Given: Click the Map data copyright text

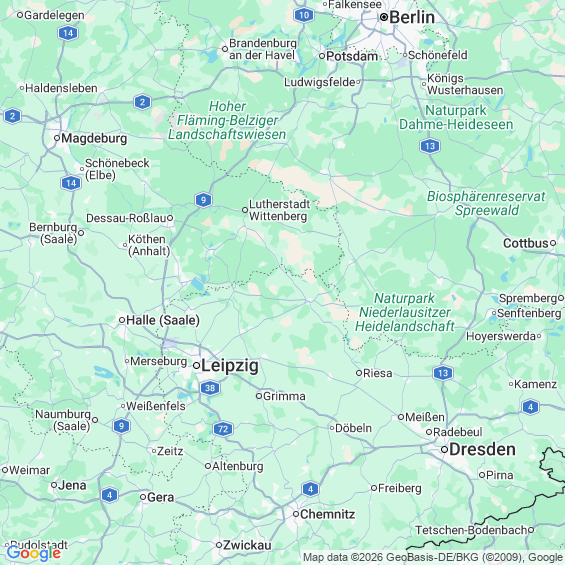Looking at the screenshot, I should tap(433, 557).
